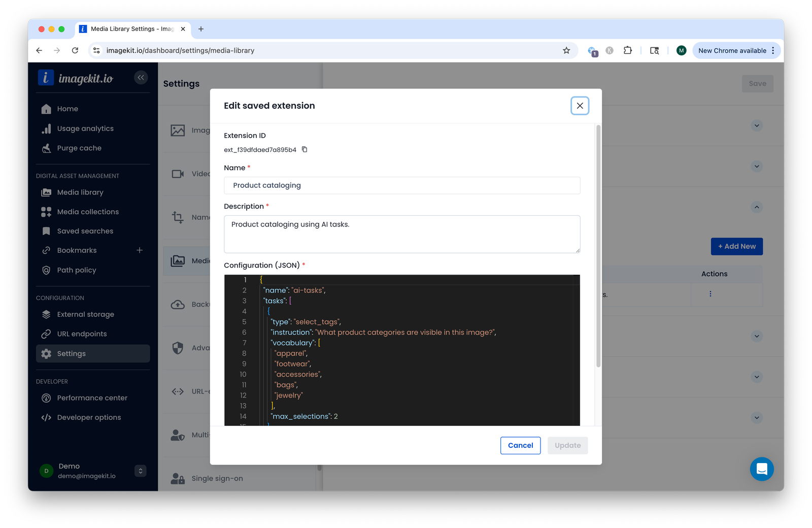Collapse the imagekit sidebar with chevron icon
This screenshot has height=528, width=812.
[141, 78]
